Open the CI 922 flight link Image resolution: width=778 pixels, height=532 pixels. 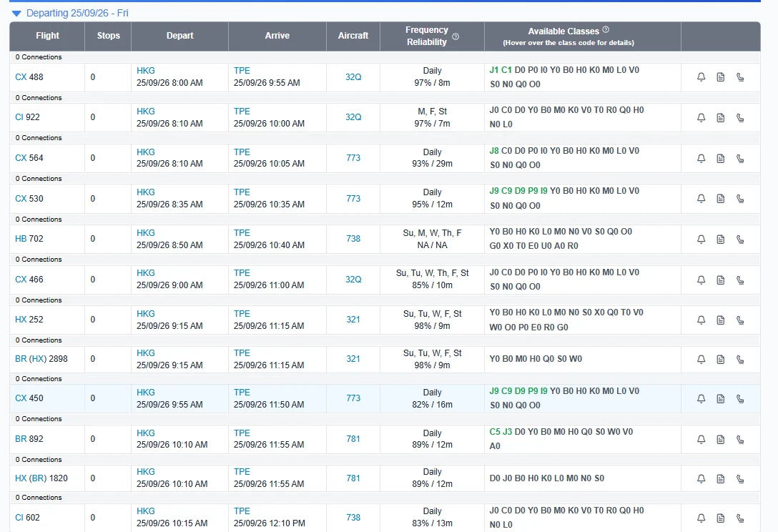27,117
